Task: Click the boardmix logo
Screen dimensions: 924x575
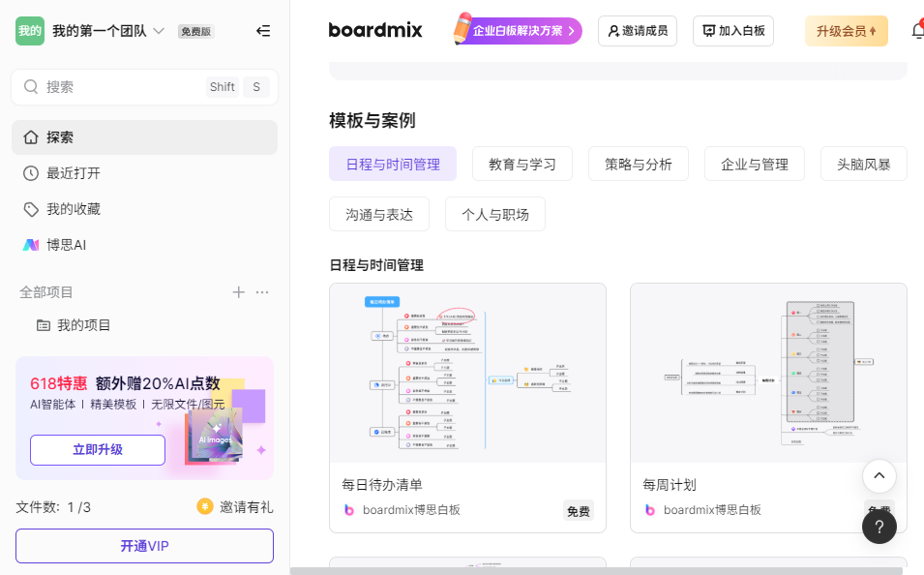Action: click(375, 30)
